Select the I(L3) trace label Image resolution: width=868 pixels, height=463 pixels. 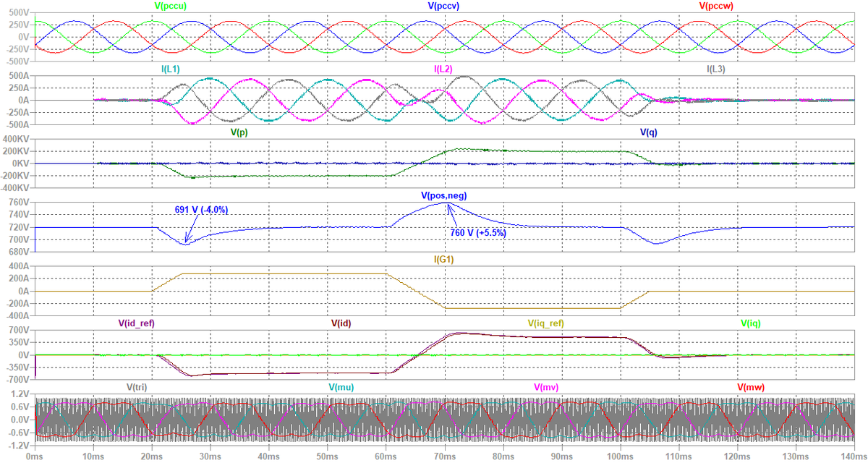click(715, 69)
